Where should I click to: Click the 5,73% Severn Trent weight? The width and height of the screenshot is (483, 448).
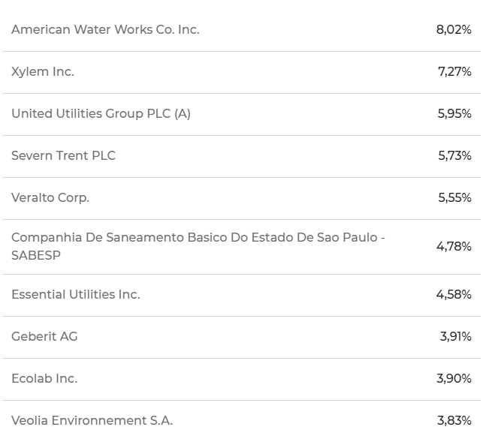[x=454, y=155]
